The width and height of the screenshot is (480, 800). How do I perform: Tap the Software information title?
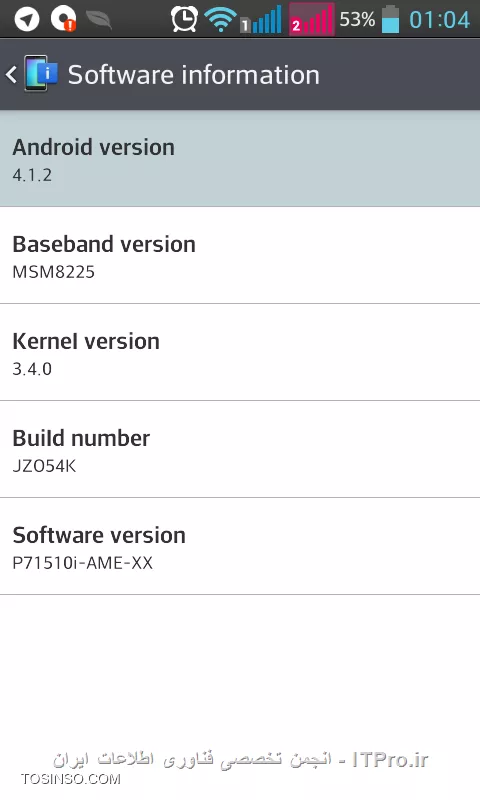[193, 75]
